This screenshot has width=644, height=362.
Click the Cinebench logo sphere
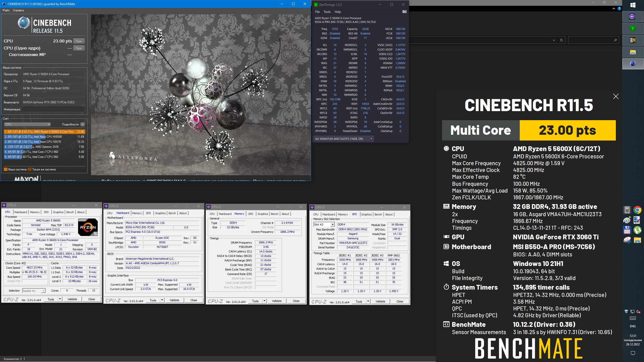24,23
